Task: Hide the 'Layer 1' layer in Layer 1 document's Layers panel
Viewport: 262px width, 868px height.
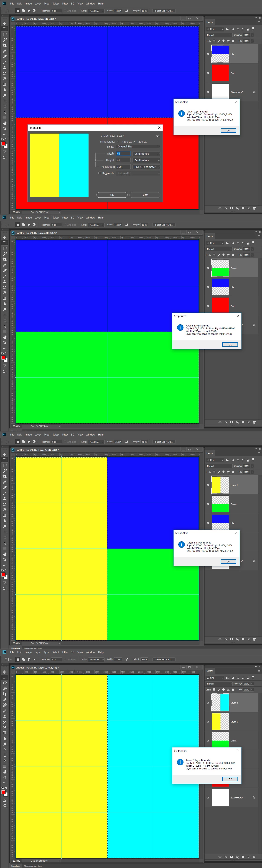Action: [x=208, y=485]
